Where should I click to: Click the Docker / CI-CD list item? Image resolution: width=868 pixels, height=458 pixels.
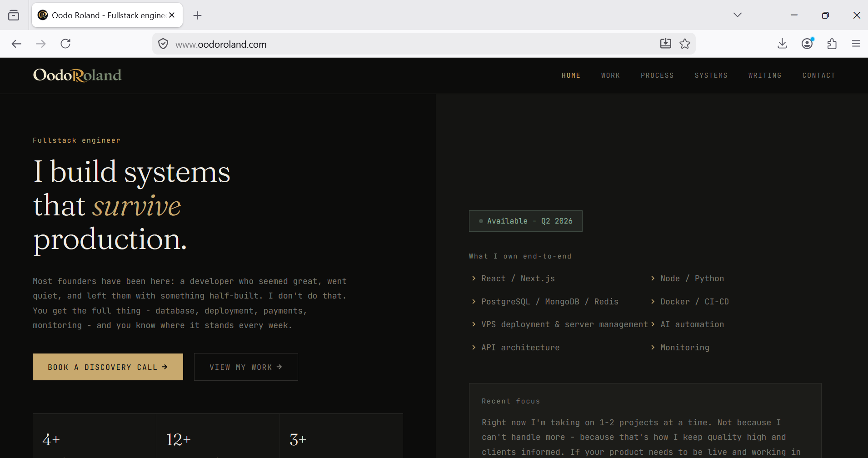[x=690, y=302]
